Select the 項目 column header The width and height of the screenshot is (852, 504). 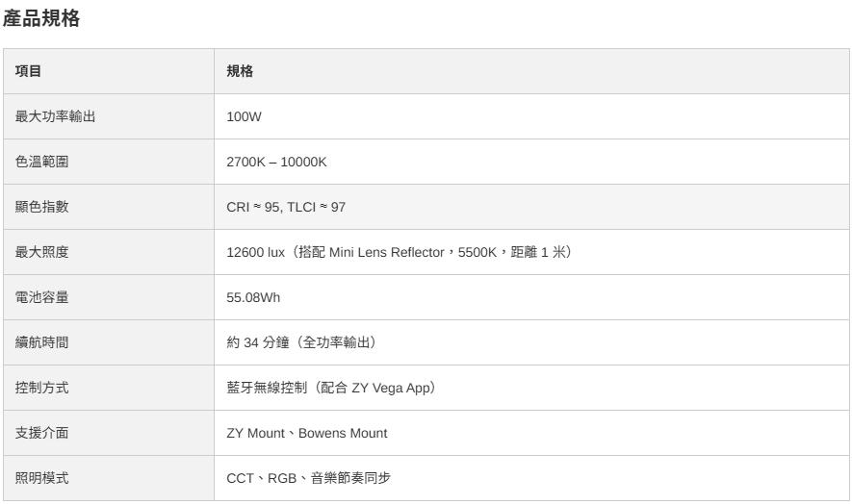[x=28, y=71]
